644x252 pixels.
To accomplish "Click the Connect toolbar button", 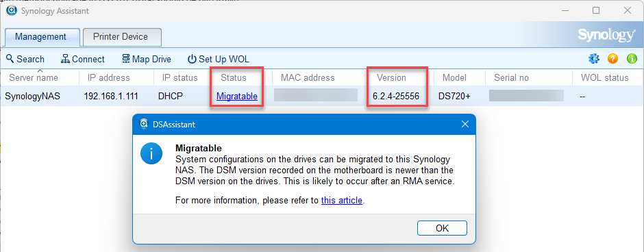I will click(x=83, y=59).
